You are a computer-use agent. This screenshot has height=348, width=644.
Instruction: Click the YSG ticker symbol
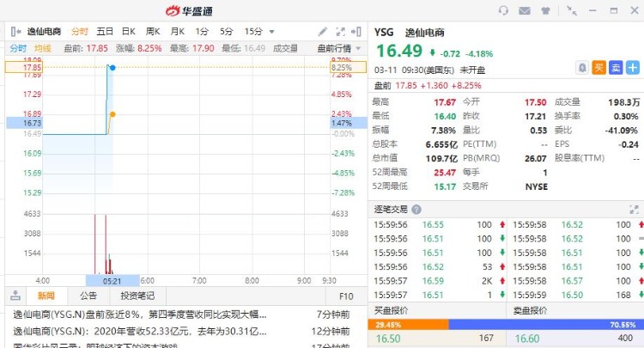click(384, 32)
